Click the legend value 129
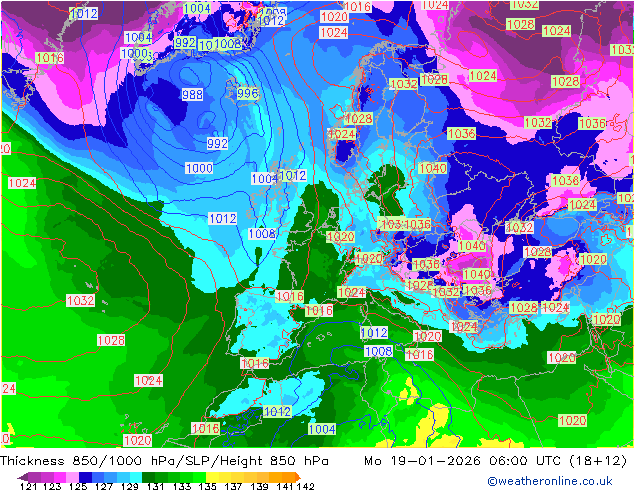The height and width of the screenshot is (490, 634). (130, 486)
